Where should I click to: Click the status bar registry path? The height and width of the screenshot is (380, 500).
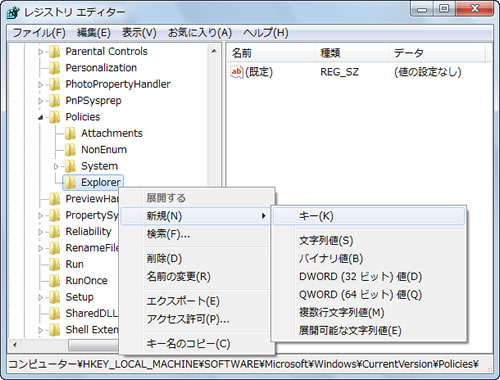point(243,364)
